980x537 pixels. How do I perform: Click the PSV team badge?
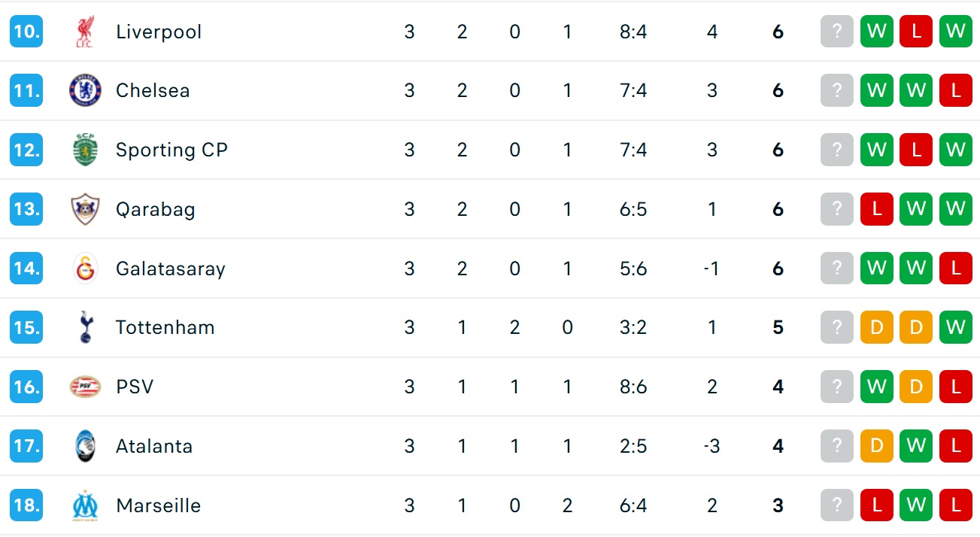coord(85,387)
